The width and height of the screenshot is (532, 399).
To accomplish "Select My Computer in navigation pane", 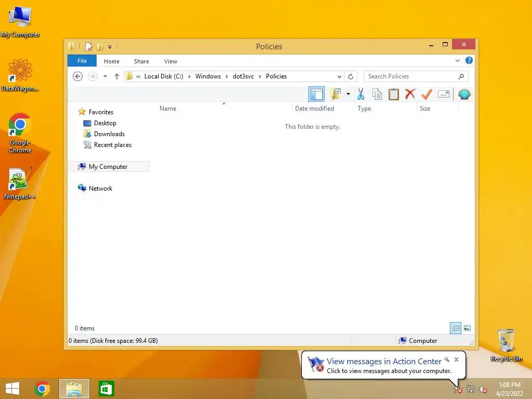I will tap(108, 167).
